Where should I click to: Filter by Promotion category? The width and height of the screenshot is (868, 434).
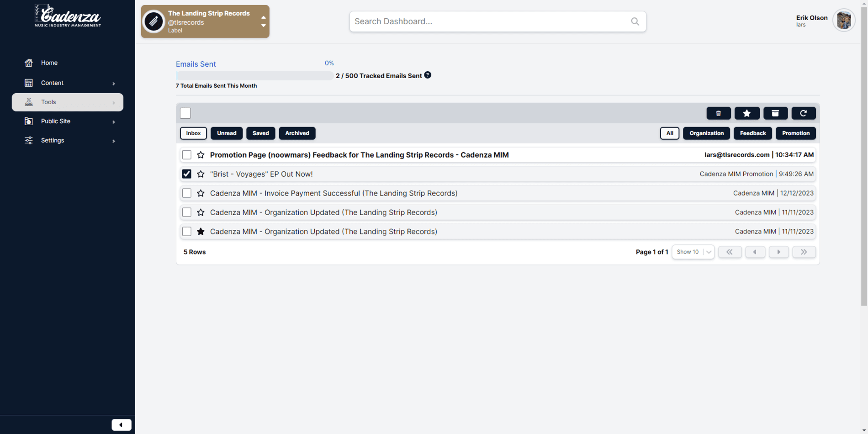pyautogui.click(x=796, y=133)
